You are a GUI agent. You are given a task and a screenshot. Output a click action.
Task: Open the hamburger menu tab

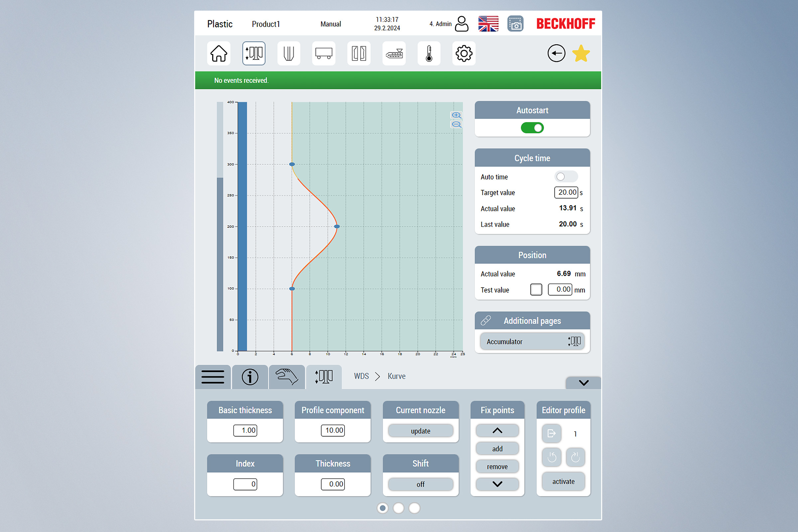213,377
